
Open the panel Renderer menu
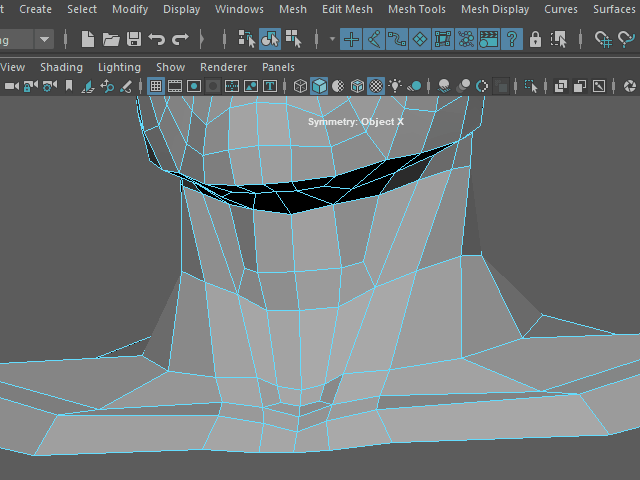tap(223, 67)
